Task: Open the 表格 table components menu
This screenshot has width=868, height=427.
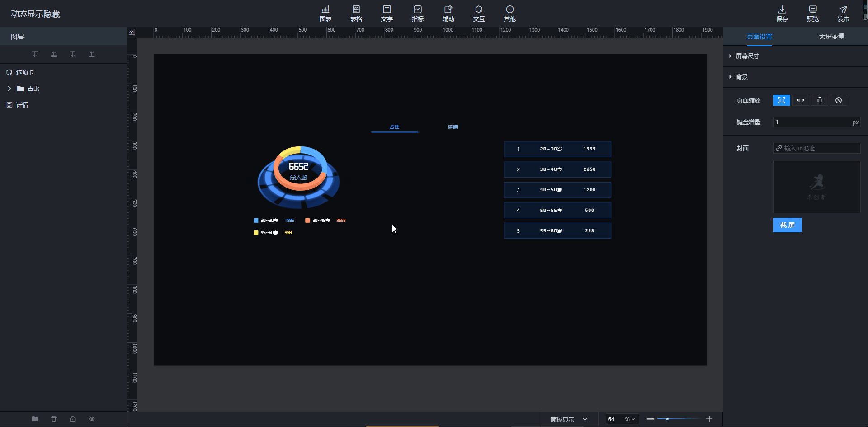Action: 356,14
